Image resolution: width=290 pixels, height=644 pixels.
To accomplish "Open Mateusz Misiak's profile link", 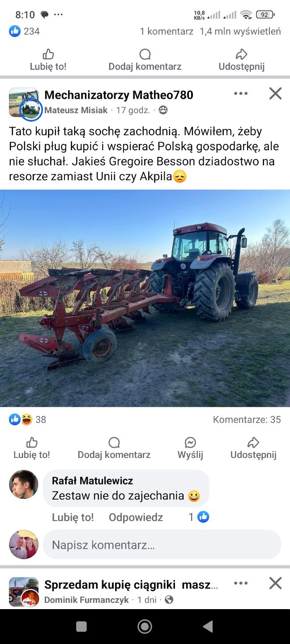I will pyautogui.click(x=76, y=110).
